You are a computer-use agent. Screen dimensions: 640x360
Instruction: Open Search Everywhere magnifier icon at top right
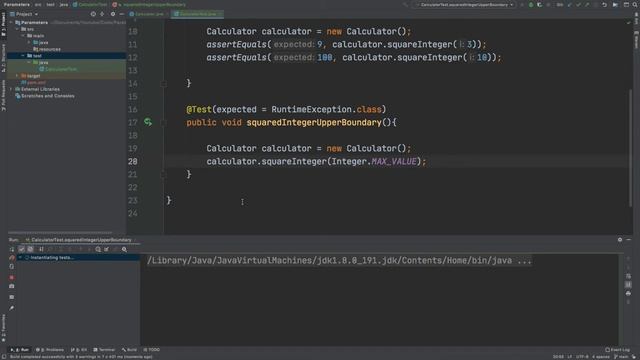[x=635, y=5]
